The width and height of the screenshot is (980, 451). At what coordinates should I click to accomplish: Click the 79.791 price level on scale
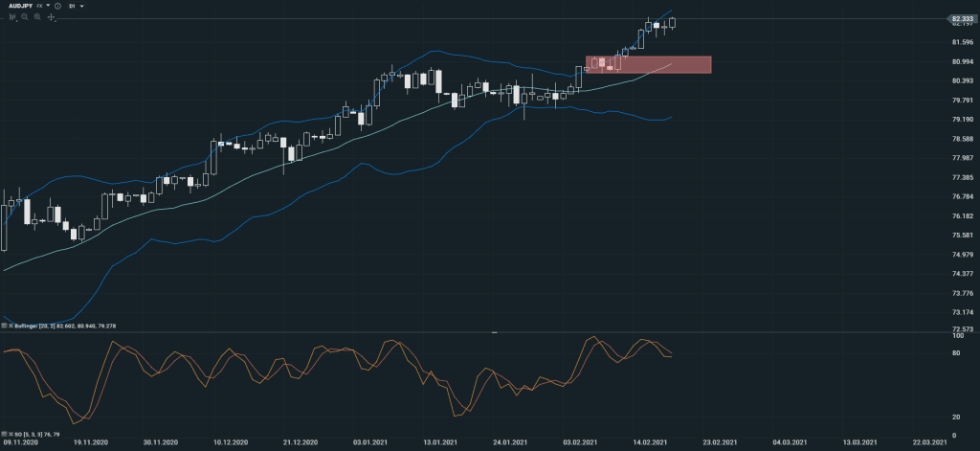963,101
